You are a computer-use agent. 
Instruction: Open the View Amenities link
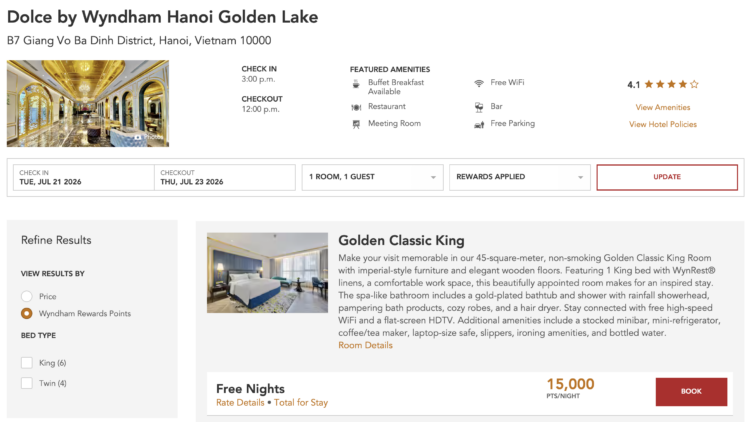pyautogui.click(x=663, y=107)
